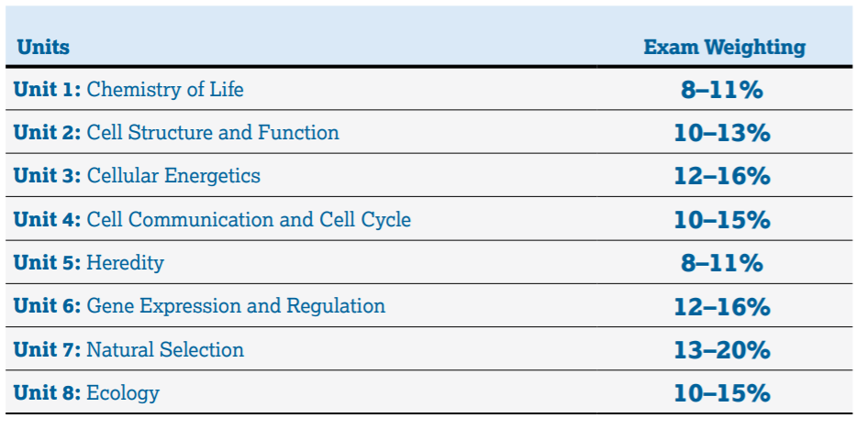Viewport: 868px width, 429px height.
Task: Open Unit 7: Natural Selection
Action: (128, 349)
